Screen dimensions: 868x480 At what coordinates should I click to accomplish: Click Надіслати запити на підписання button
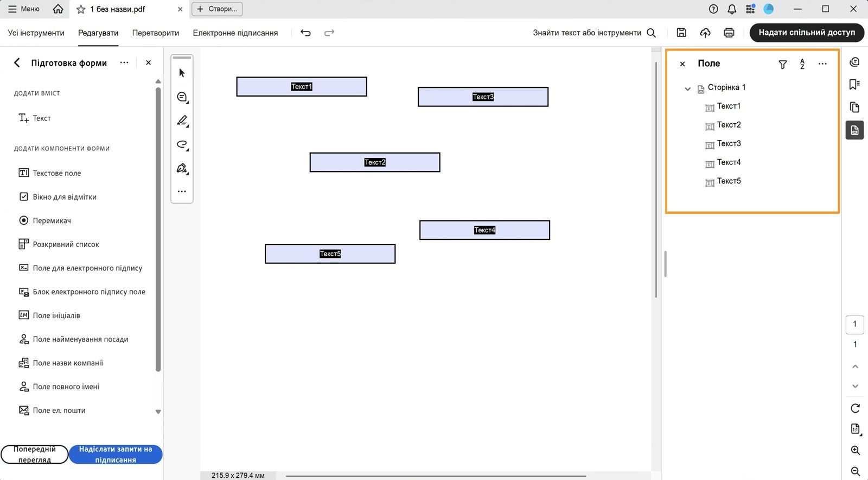coord(116,454)
